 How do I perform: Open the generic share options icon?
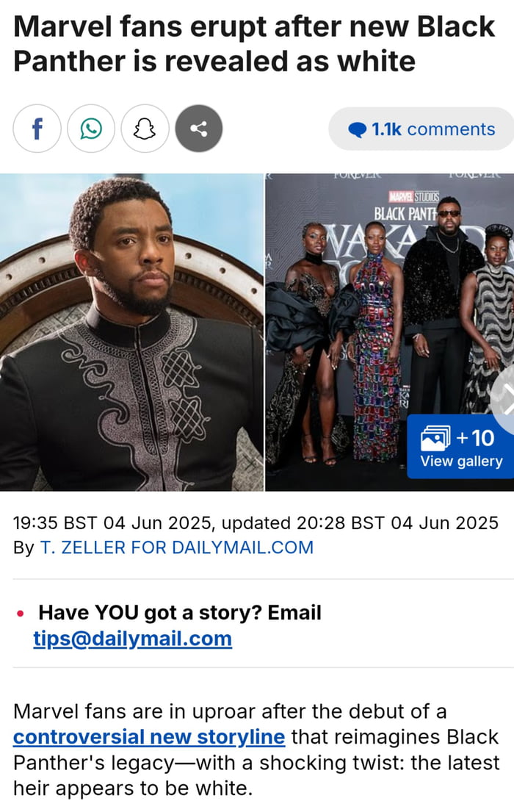pos(199,129)
